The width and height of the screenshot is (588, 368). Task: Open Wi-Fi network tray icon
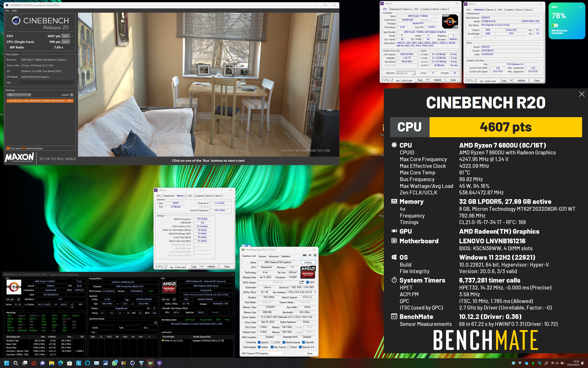(x=552, y=363)
